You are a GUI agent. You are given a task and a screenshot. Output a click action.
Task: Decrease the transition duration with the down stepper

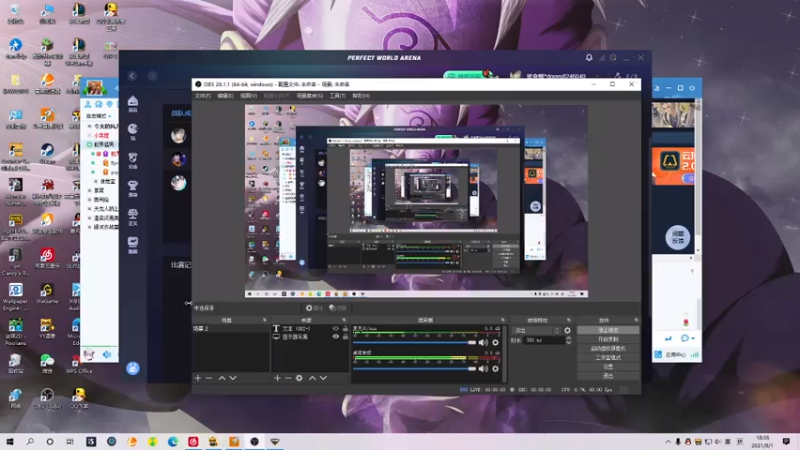568,342
